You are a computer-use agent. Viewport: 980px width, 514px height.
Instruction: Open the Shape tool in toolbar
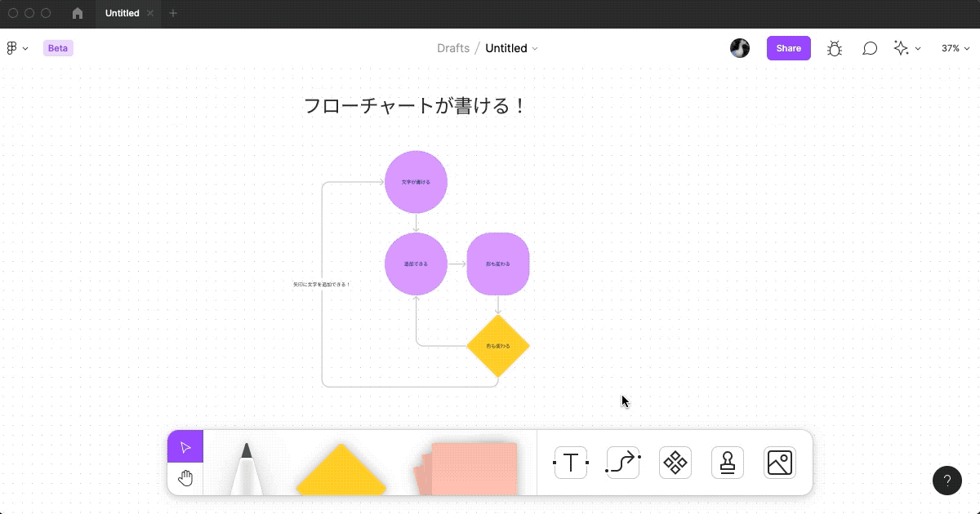pyautogui.click(x=341, y=473)
